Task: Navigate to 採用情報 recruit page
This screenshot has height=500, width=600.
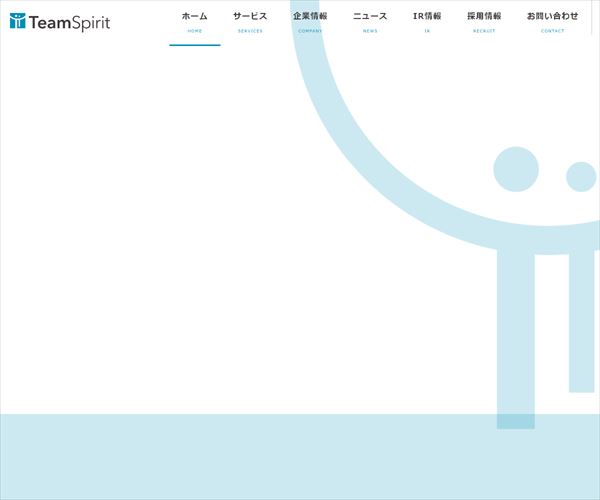Action: click(484, 16)
